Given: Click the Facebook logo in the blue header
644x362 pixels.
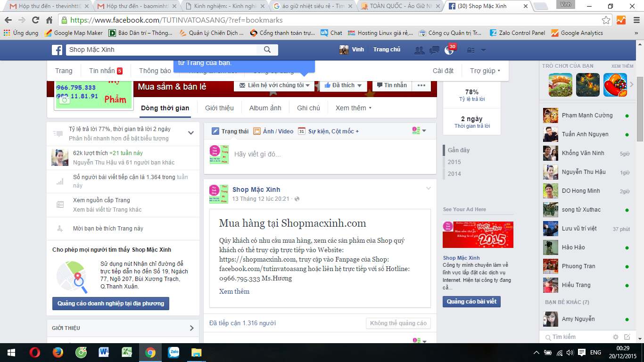Looking at the screenshot, I should pyautogui.click(x=57, y=50).
